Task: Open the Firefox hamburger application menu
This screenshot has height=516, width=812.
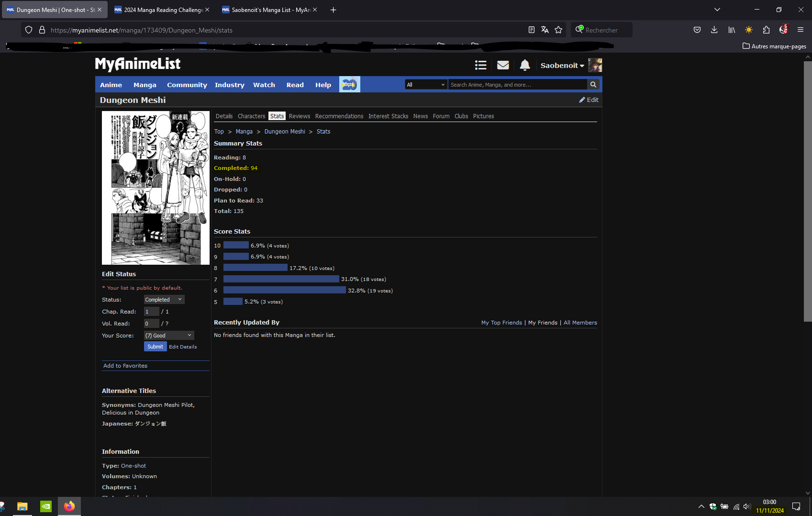Action: [x=800, y=30]
